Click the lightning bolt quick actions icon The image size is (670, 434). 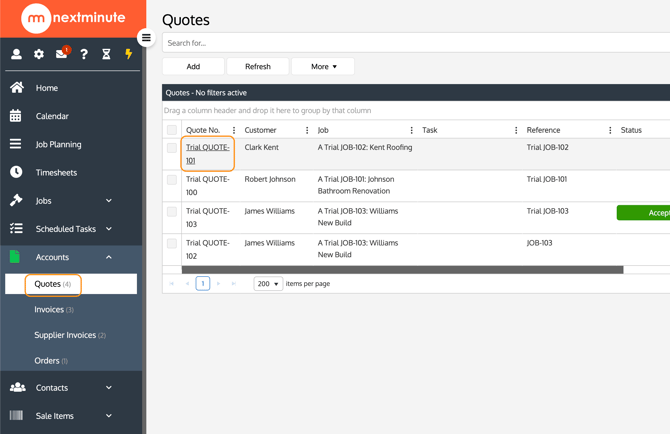coord(128,54)
